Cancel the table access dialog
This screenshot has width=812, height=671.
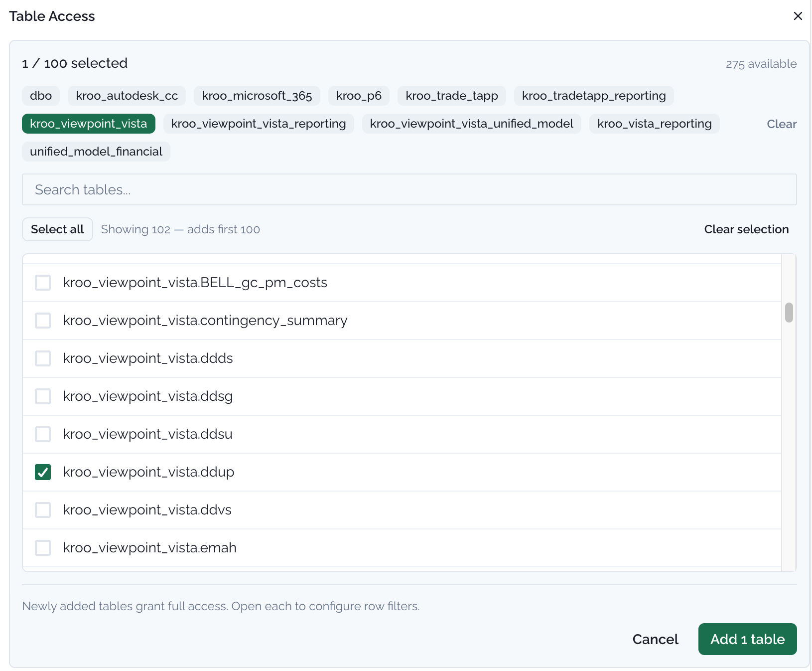click(x=655, y=639)
